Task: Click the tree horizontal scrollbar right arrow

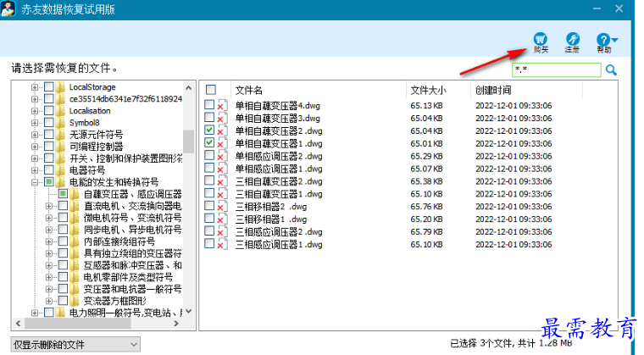Action: point(176,324)
